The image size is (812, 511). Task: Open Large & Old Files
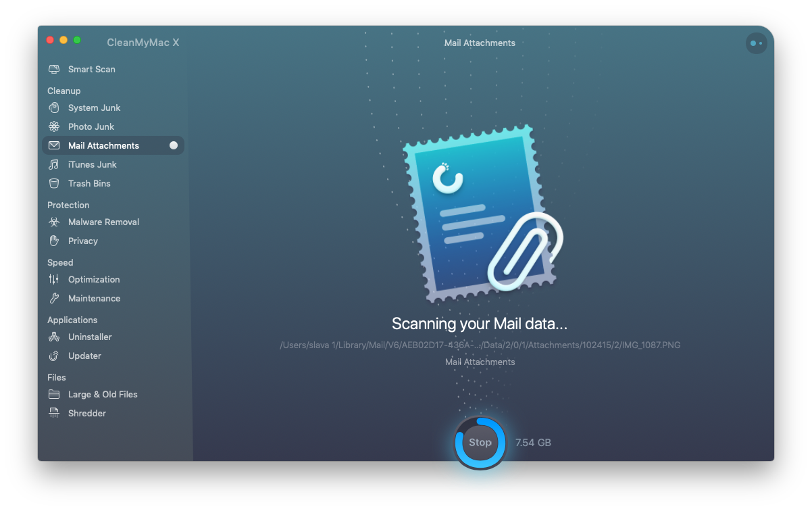point(113,394)
